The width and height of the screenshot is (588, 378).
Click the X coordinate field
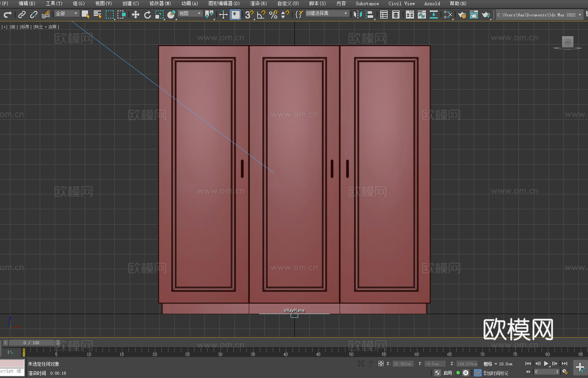(403, 364)
